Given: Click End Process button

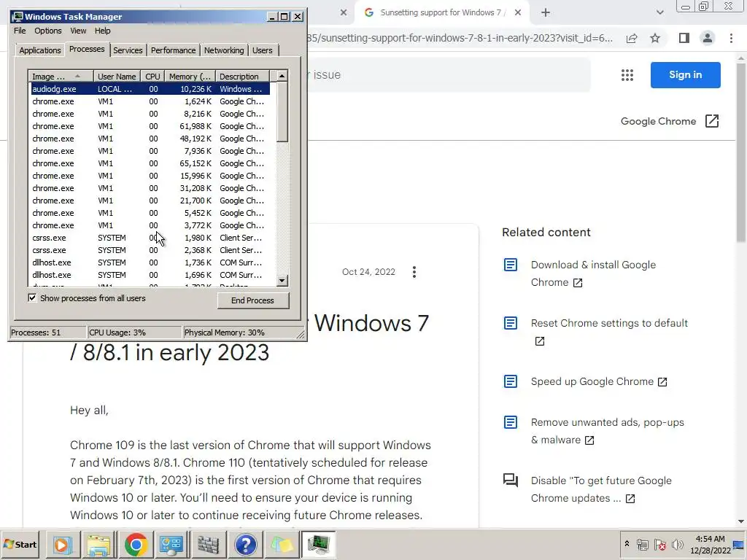Looking at the screenshot, I should [x=253, y=300].
